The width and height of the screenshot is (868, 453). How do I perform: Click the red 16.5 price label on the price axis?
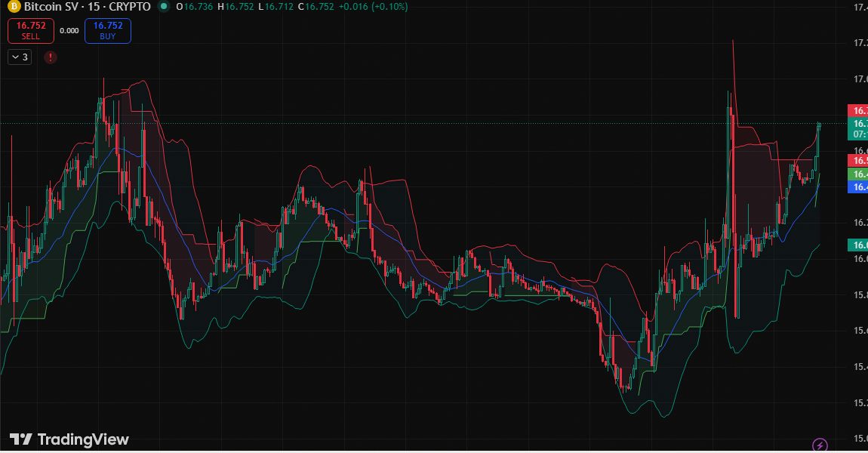pyautogui.click(x=858, y=161)
